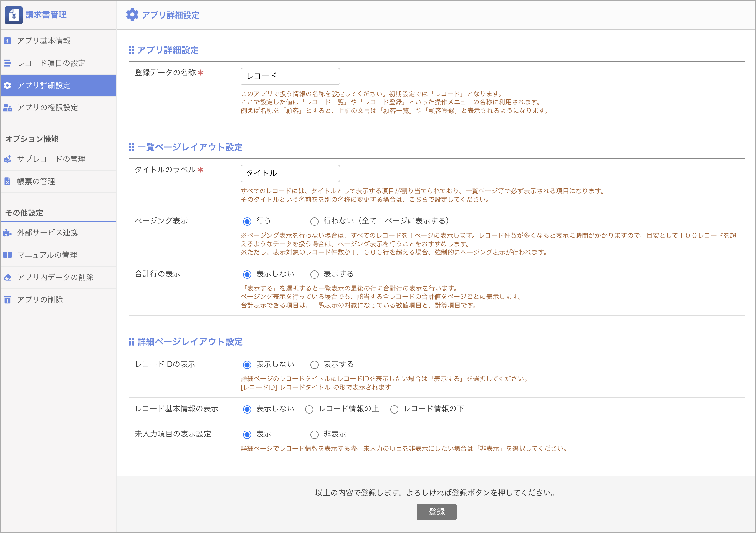The width and height of the screenshot is (756, 533).
Task: Click the layers icon beside サブレコードの管理
Action: point(8,159)
